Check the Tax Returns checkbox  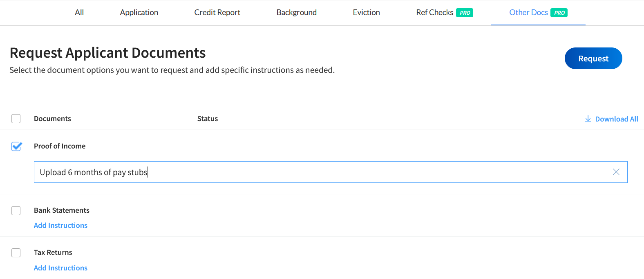pyautogui.click(x=16, y=253)
